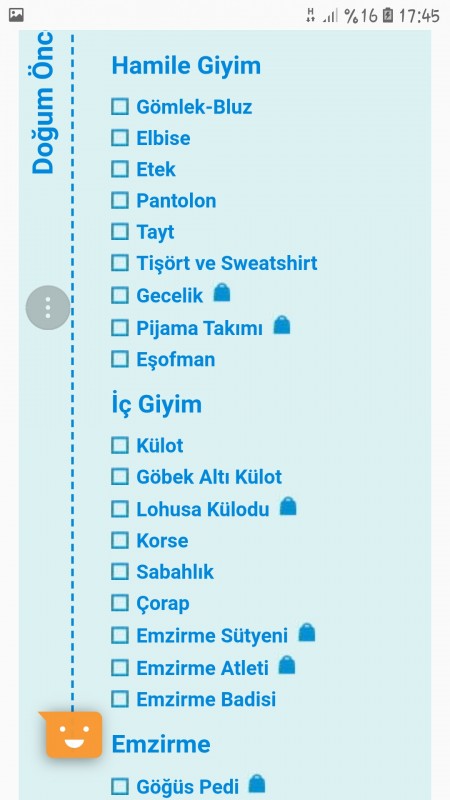Screen dimensions: 450x800
Task: Check the Gömlek-Bluz checkbox
Action: pos(120,107)
